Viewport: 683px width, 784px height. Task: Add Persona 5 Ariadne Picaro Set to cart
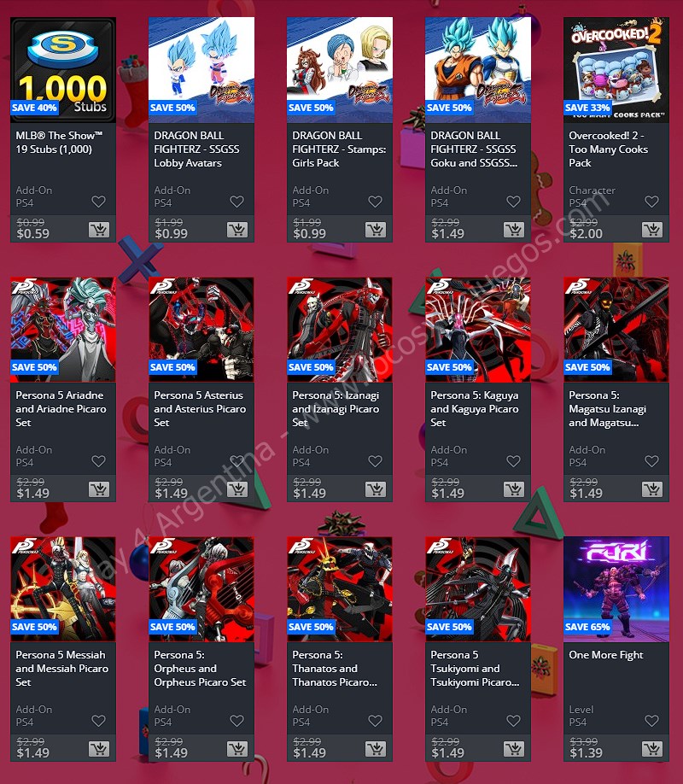(99, 489)
